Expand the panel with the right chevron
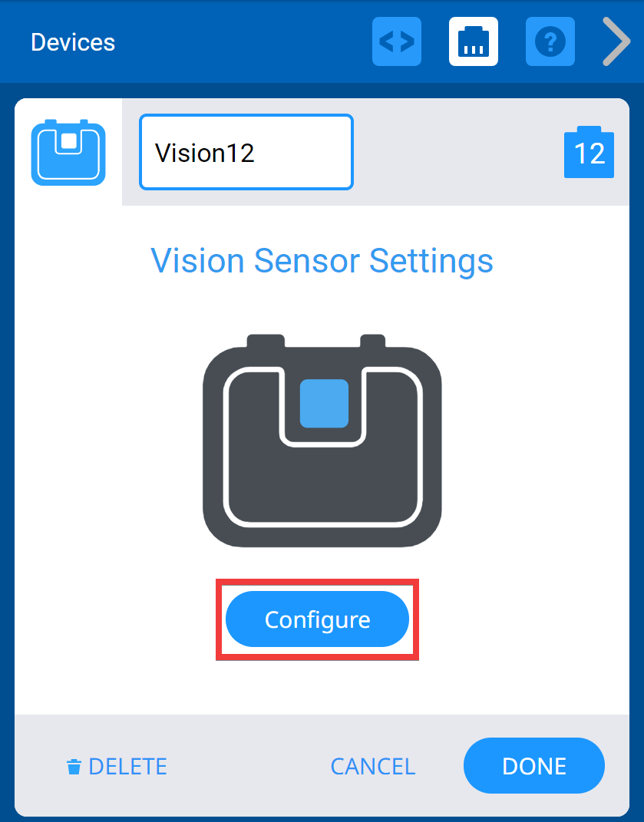This screenshot has width=644, height=822. (x=616, y=41)
